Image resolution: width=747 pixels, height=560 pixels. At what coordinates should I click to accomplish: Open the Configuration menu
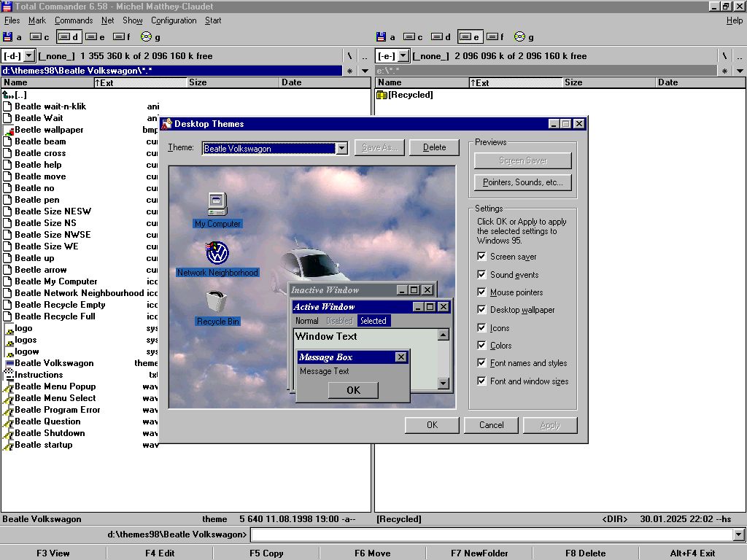click(x=174, y=20)
